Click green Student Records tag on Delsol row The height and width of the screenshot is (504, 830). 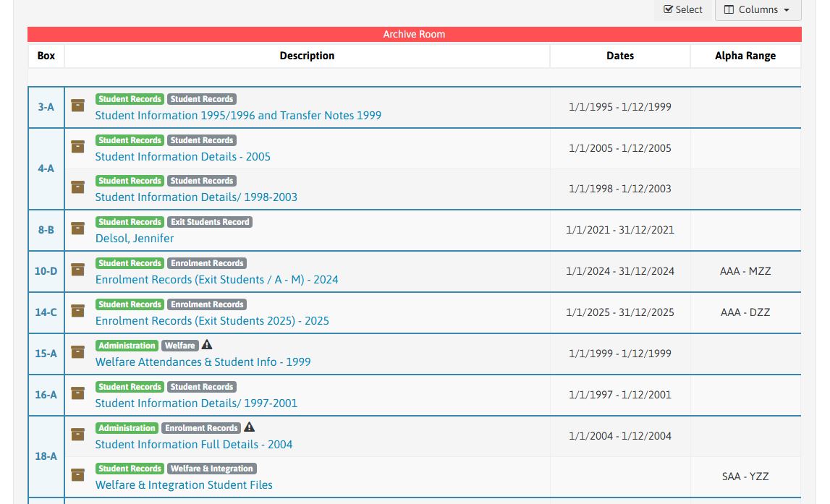130,222
